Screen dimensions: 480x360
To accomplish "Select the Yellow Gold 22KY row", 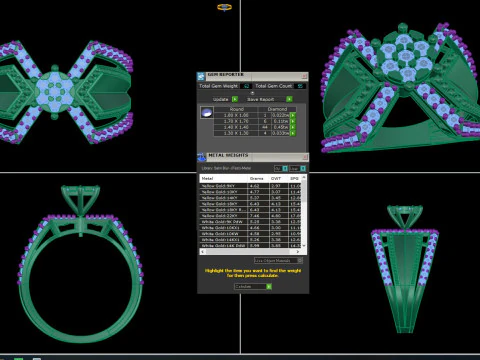I will click(250, 216).
